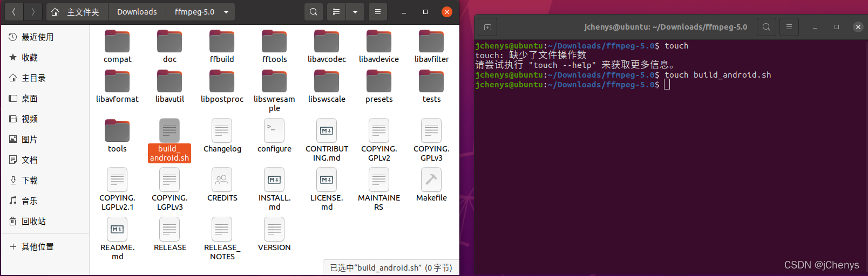Image resolution: width=868 pixels, height=276 pixels.
Task: Select the configure script icon
Action: [274, 130]
